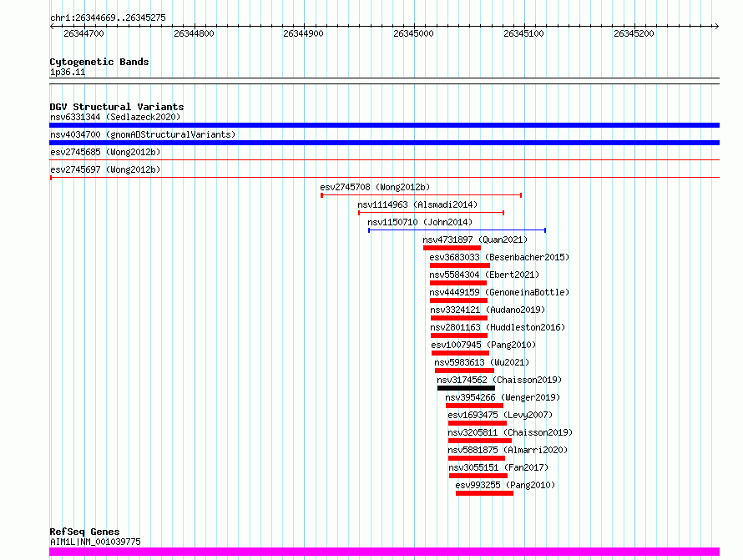The height and width of the screenshot is (560, 743).
Task: Click ruler tick label 26345000
Action: pyautogui.click(x=413, y=33)
